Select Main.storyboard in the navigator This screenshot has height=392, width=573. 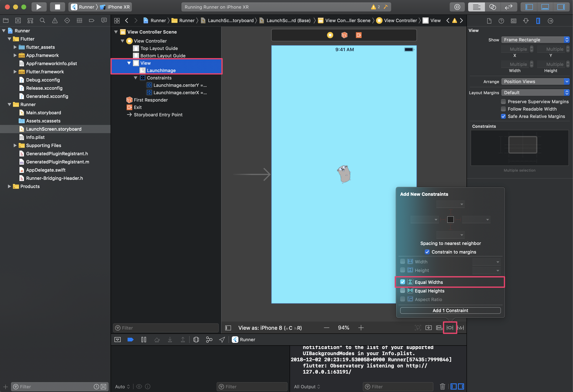43,113
